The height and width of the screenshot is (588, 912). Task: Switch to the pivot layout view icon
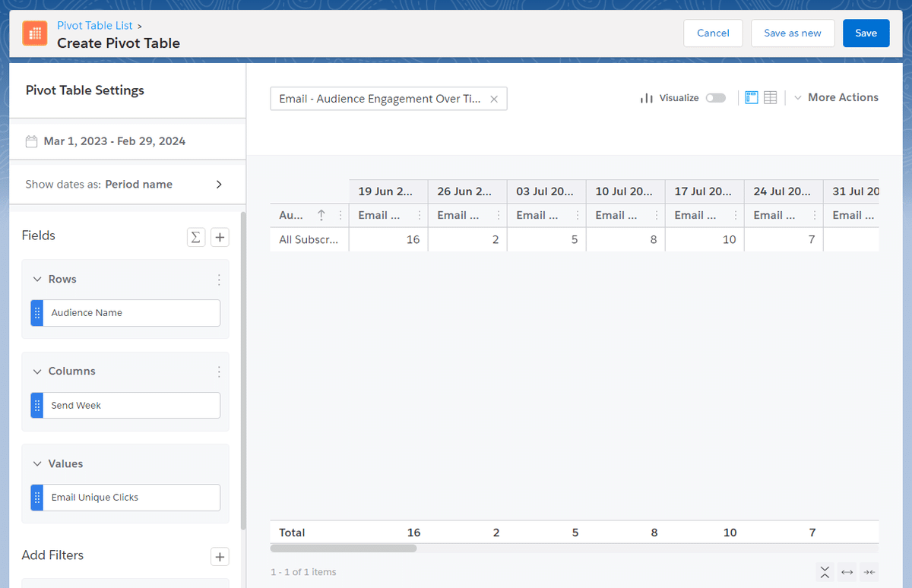752,98
